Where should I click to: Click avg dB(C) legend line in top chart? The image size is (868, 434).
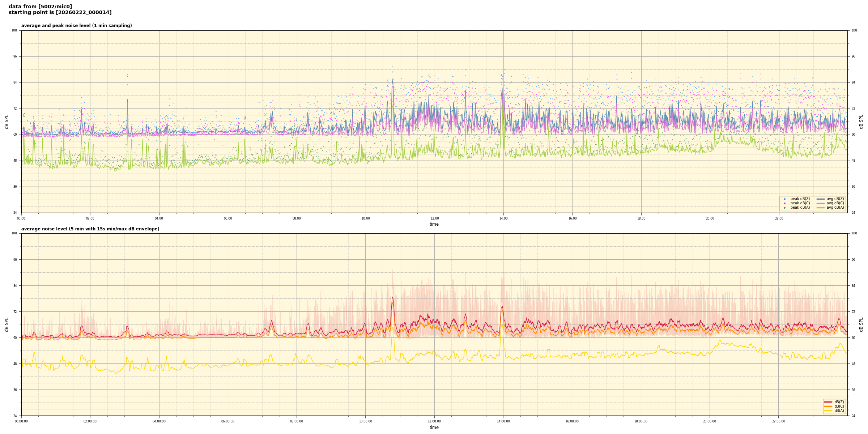point(821,203)
